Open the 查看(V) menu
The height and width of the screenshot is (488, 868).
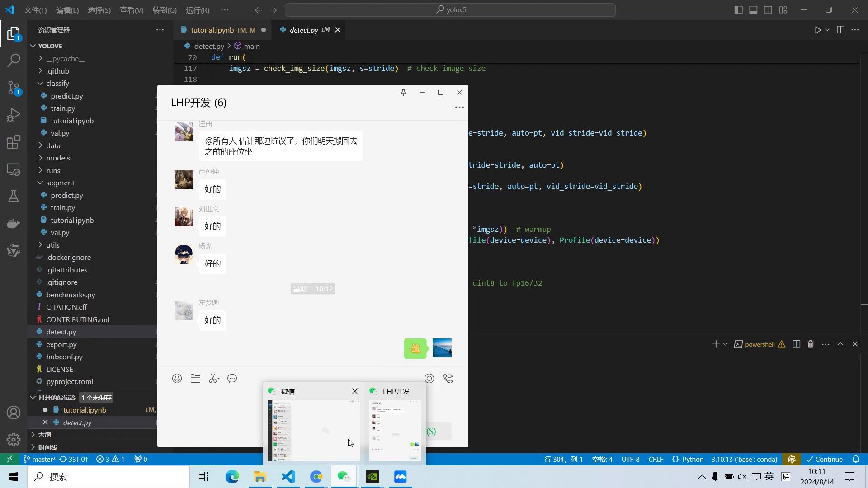coord(132,10)
